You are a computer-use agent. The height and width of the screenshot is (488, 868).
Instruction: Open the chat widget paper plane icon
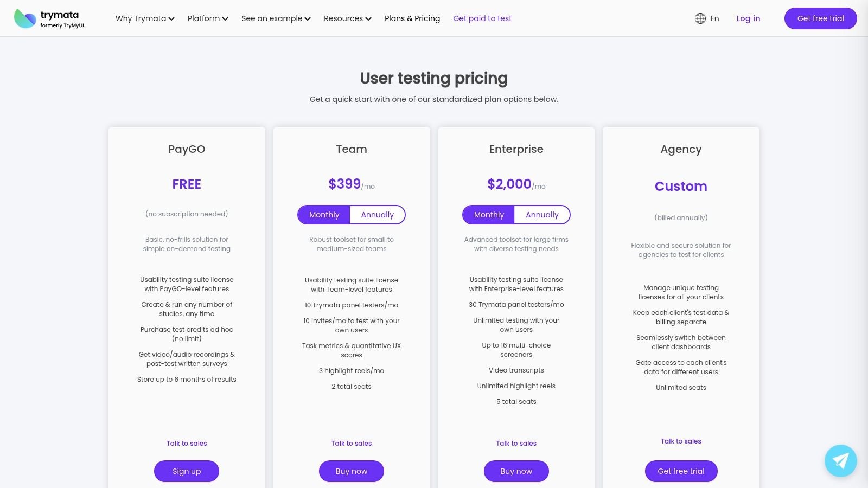point(840,461)
